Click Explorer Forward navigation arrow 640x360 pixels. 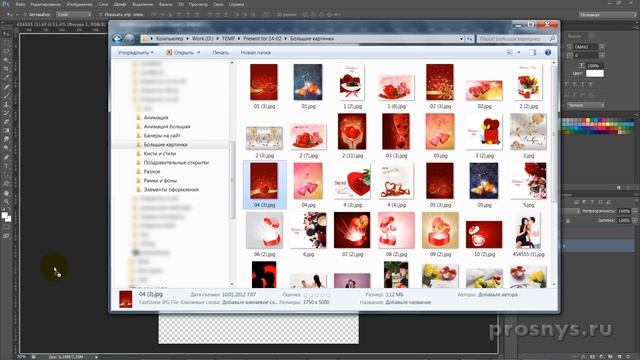(129, 39)
